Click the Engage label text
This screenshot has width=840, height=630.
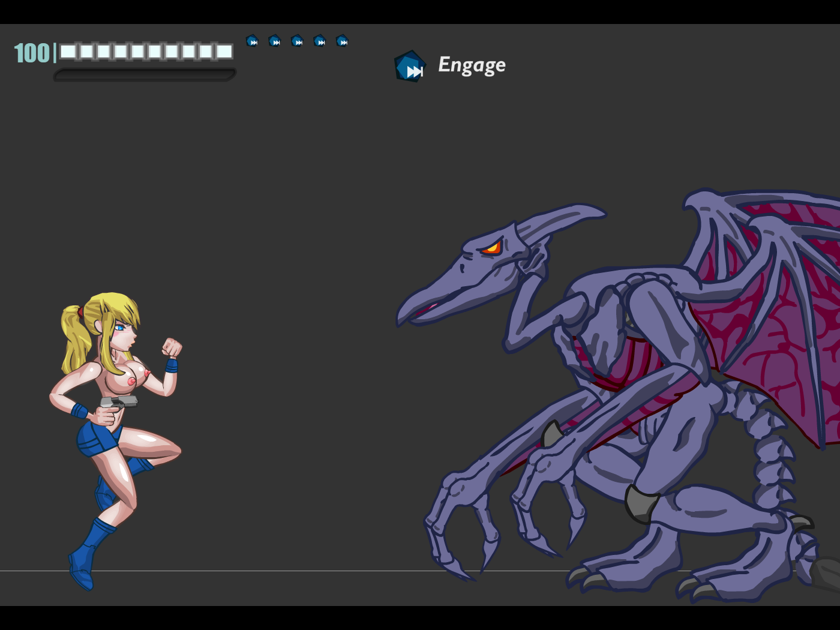(472, 65)
